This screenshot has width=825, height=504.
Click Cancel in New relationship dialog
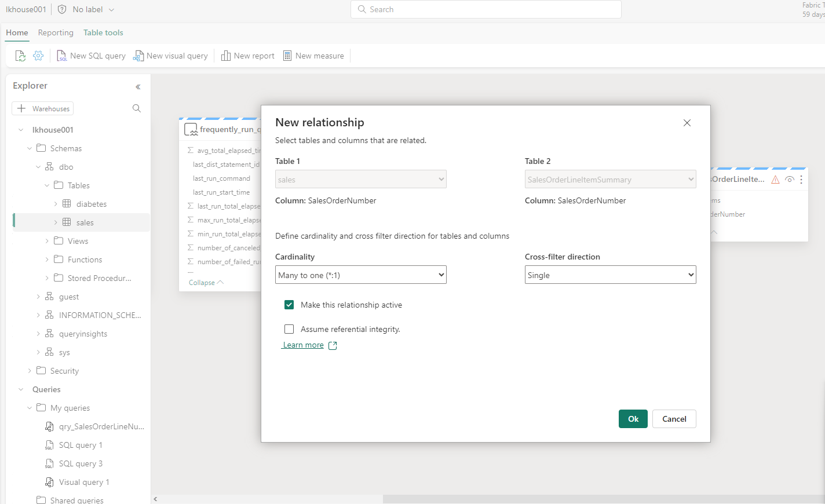point(674,419)
